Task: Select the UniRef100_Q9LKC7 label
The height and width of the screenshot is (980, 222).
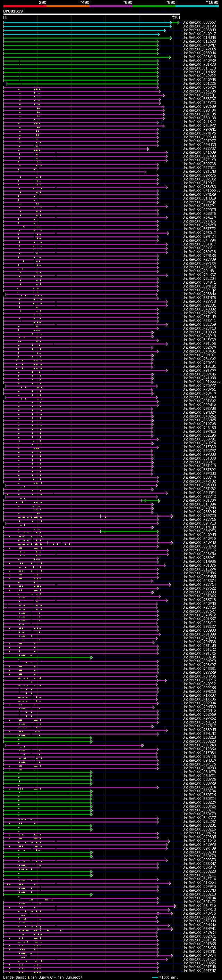Action: 199,275
